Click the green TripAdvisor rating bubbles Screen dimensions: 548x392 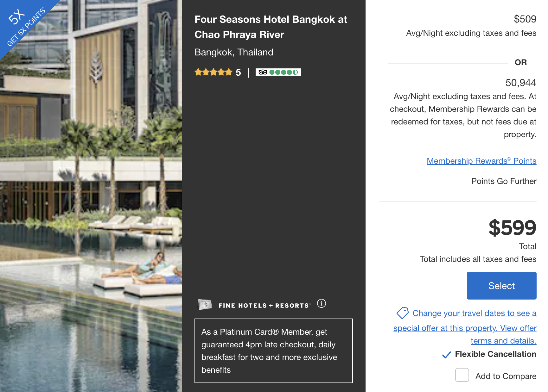[284, 72]
